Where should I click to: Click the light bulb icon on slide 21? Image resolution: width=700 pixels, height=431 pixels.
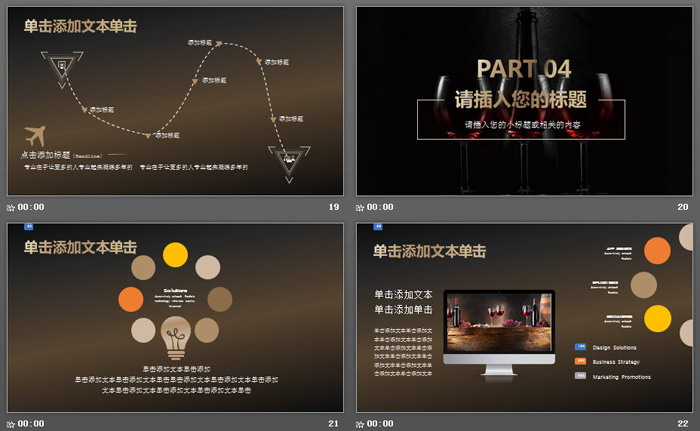[176, 338]
